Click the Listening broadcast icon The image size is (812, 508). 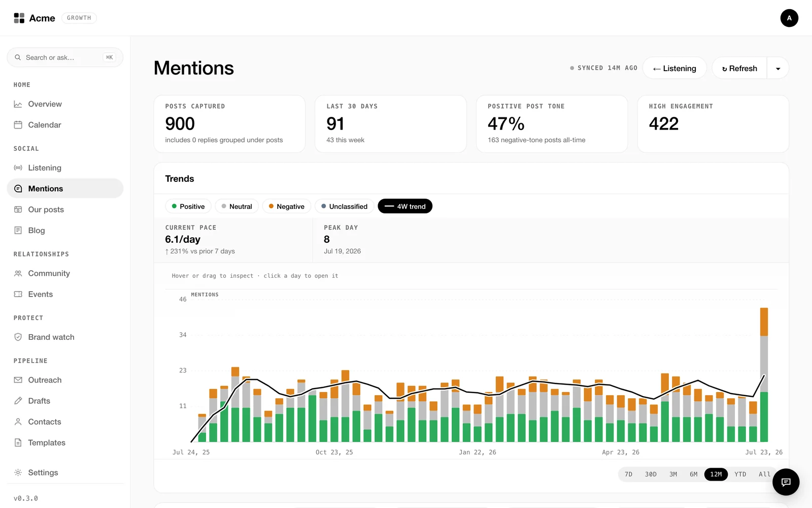click(18, 168)
